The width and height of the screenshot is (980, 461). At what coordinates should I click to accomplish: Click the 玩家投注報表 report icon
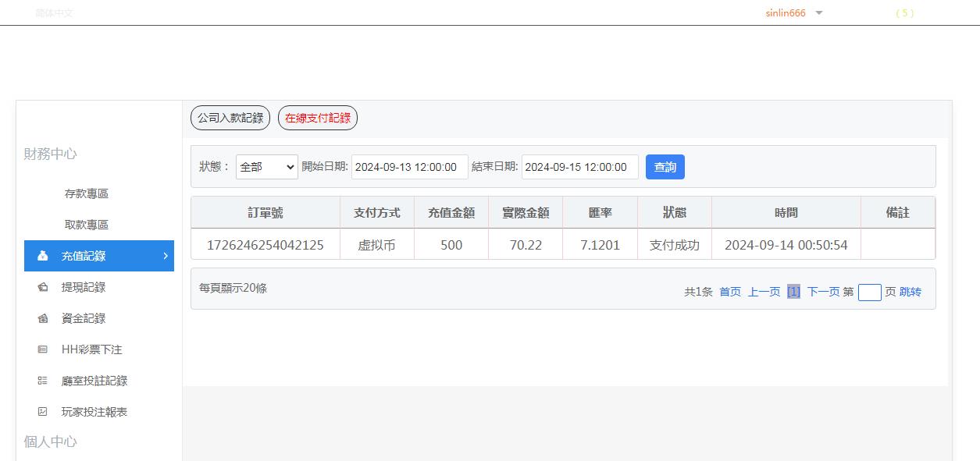click(41, 411)
